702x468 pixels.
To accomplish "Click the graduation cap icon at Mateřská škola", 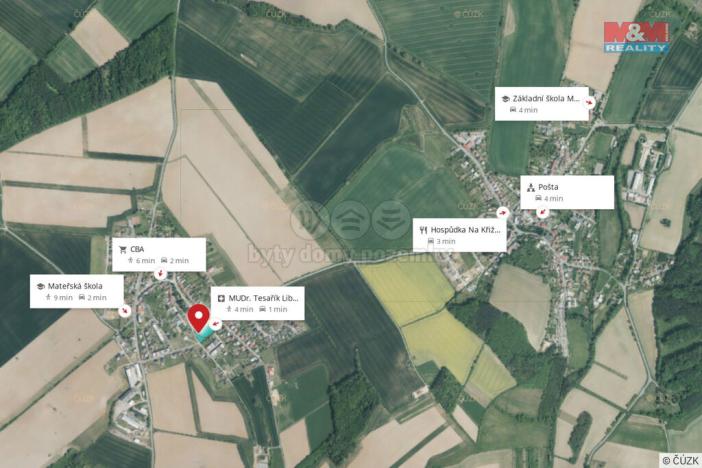I will click(40, 286).
